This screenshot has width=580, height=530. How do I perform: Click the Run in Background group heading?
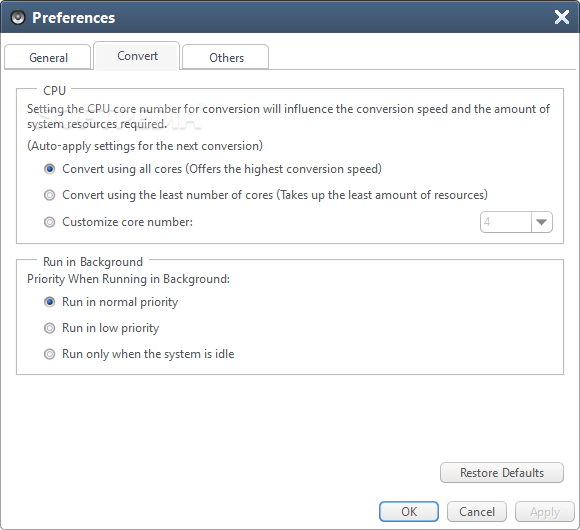[93, 262]
